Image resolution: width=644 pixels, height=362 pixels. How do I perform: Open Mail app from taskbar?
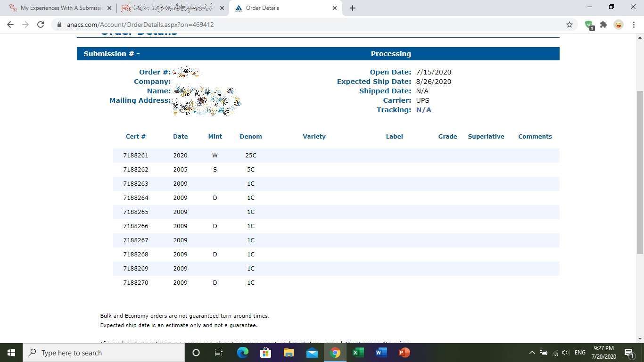tap(312, 353)
